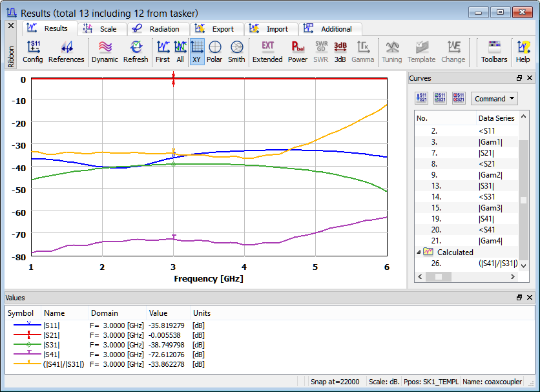Open the Toolbars options icon
This screenshot has width=540, height=392.
click(x=494, y=52)
